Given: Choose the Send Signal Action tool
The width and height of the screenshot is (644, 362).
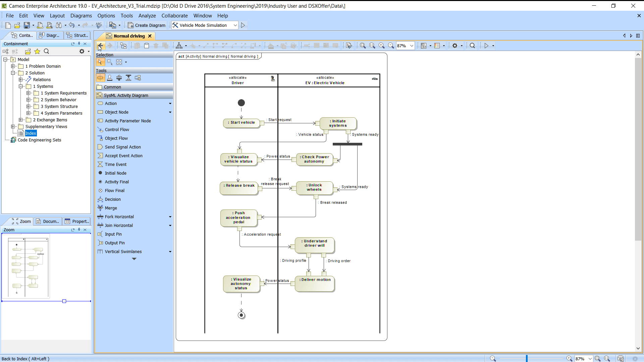Looking at the screenshot, I should [x=123, y=147].
